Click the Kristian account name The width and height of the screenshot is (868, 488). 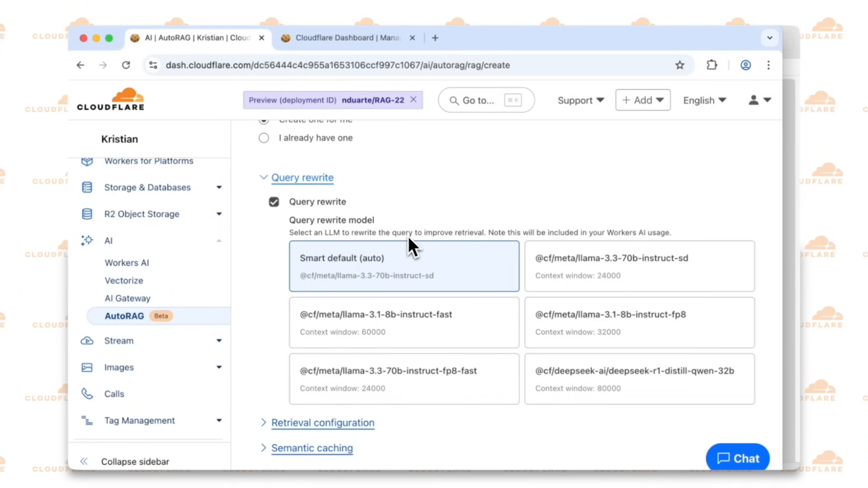coord(119,139)
